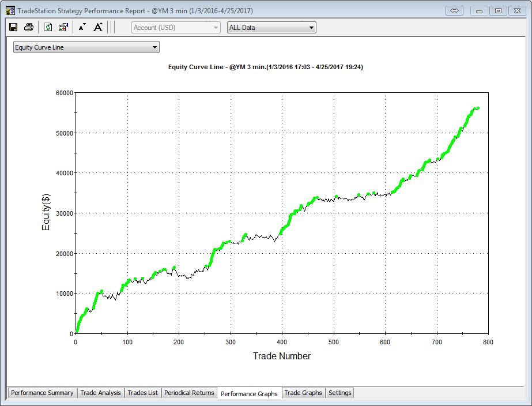Increase font size with large A icon

(x=98, y=27)
